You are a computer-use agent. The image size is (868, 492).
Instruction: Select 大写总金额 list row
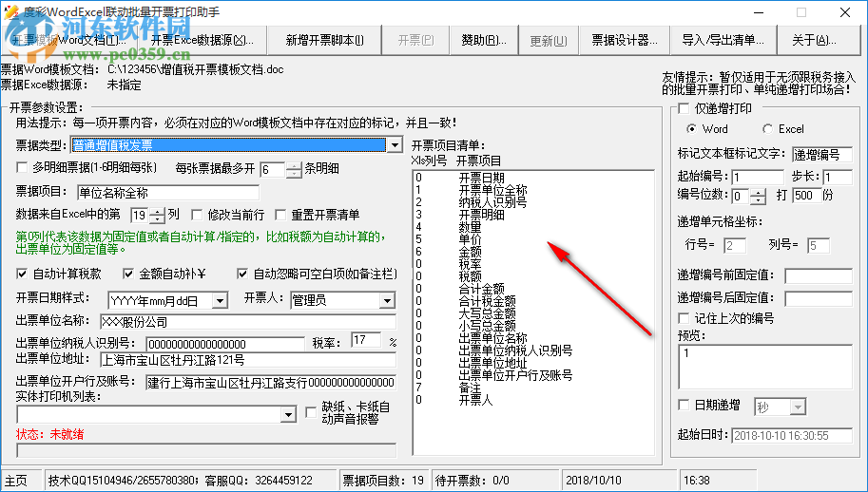click(487, 313)
